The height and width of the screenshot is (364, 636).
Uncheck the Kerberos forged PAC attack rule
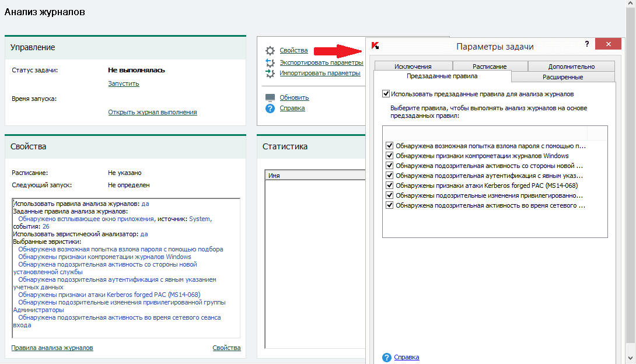point(389,185)
